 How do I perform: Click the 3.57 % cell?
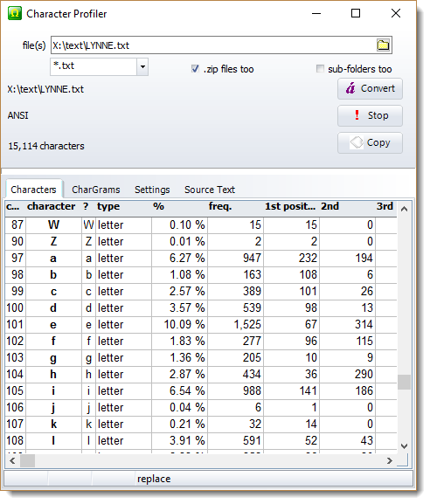coord(179,308)
